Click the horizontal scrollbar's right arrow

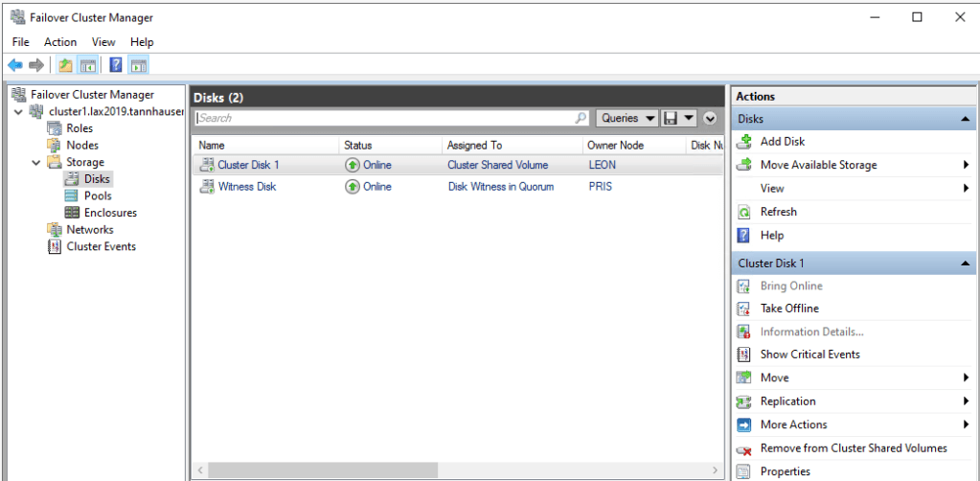pyautogui.click(x=716, y=471)
